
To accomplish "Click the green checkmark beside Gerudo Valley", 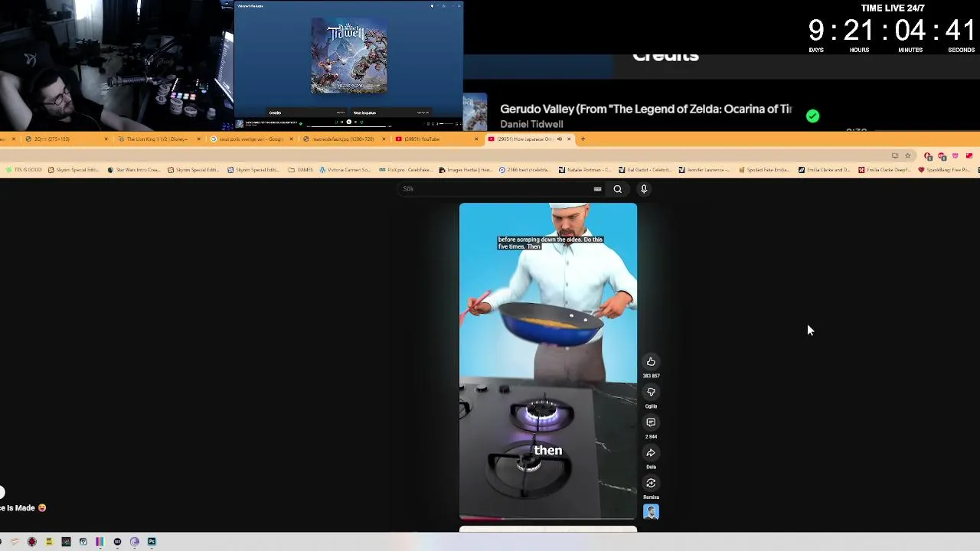I will point(812,116).
